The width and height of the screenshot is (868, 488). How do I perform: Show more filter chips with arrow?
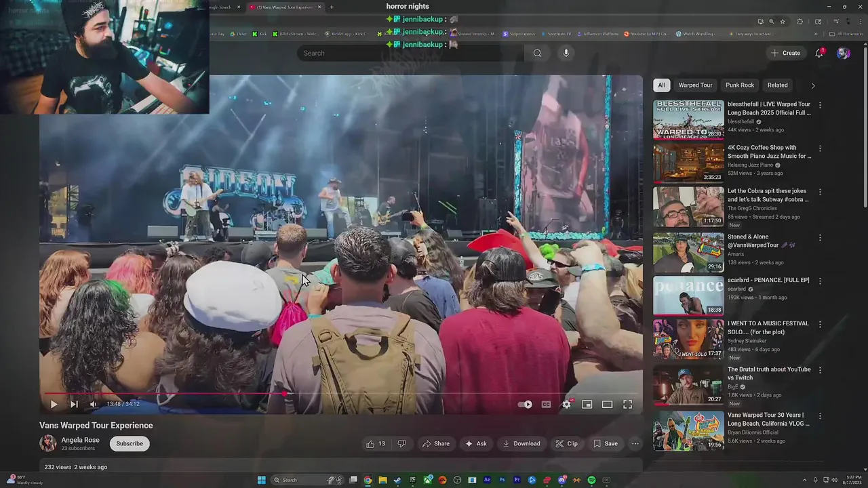pyautogui.click(x=813, y=85)
